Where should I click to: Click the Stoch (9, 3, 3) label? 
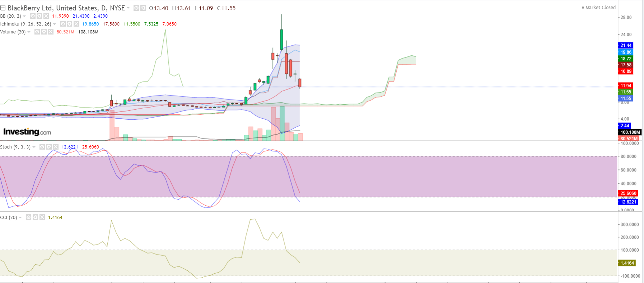15,147
